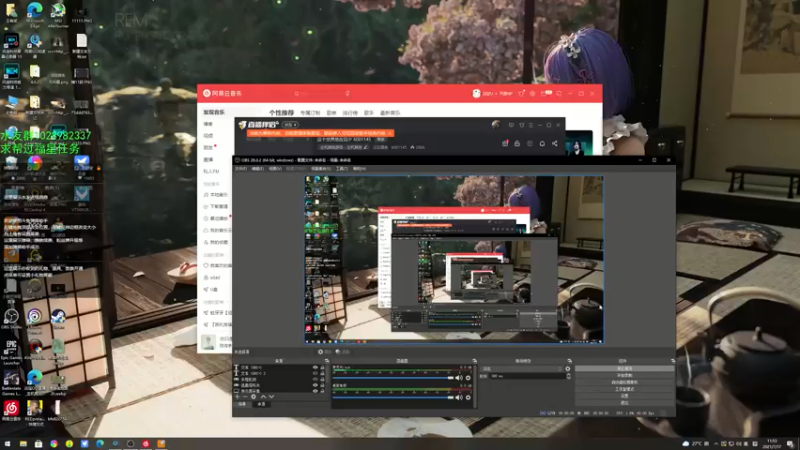Open File Explorer from taskbar

coord(23,444)
